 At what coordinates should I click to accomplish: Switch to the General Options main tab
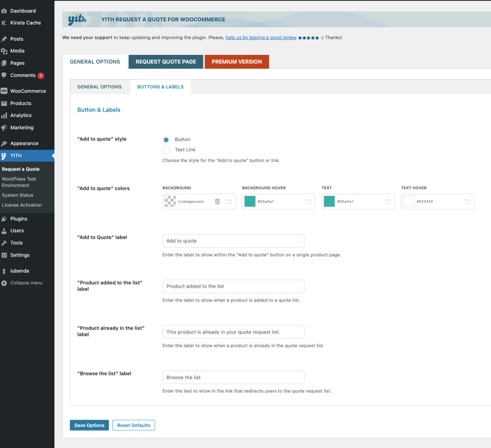coord(95,62)
